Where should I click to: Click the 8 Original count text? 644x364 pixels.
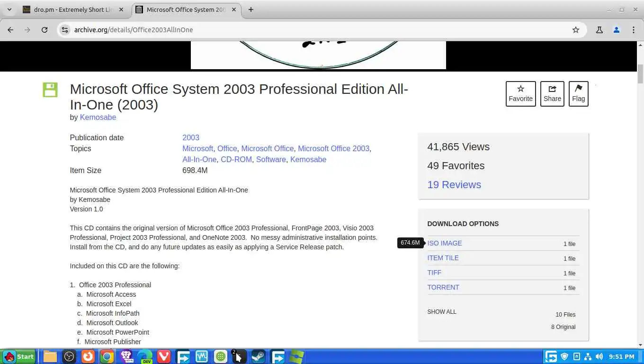[563, 327]
